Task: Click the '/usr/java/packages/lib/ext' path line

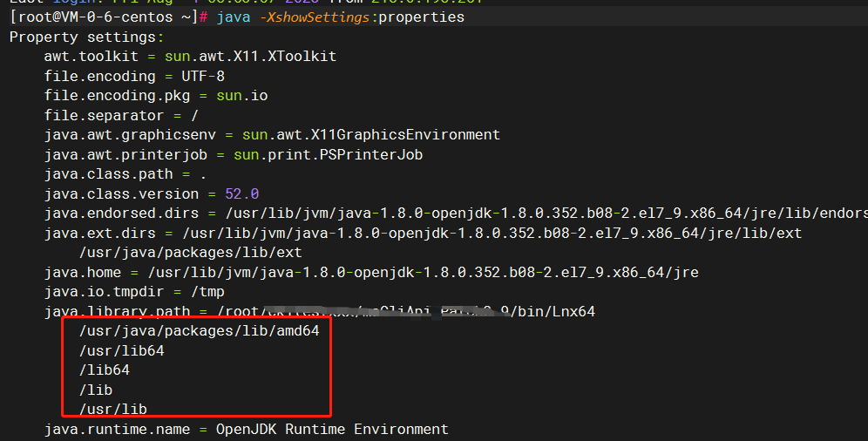Action: [x=191, y=253]
